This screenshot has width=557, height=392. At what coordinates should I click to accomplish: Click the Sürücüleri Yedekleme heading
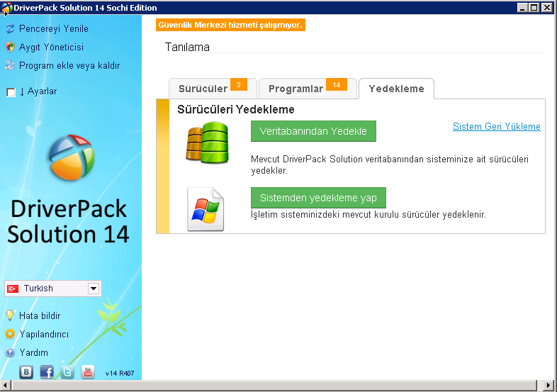point(236,109)
